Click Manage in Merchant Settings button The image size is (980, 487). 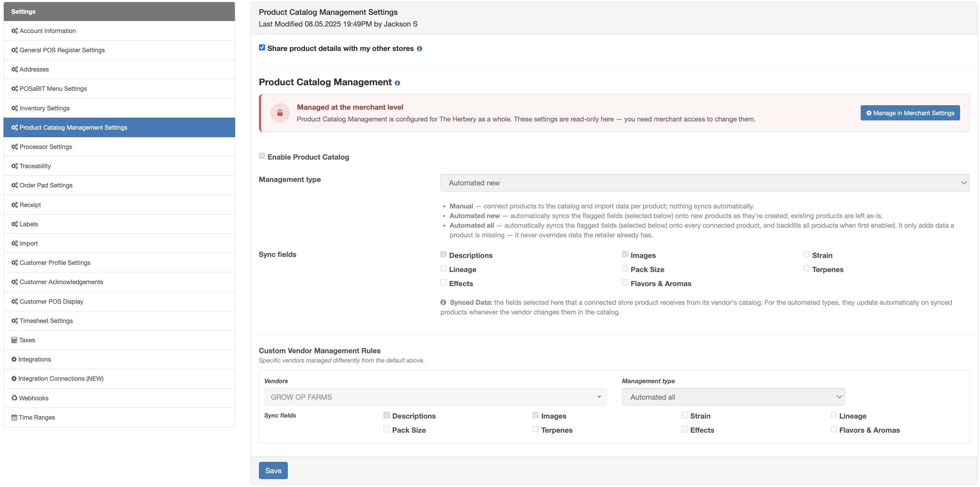(x=910, y=113)
